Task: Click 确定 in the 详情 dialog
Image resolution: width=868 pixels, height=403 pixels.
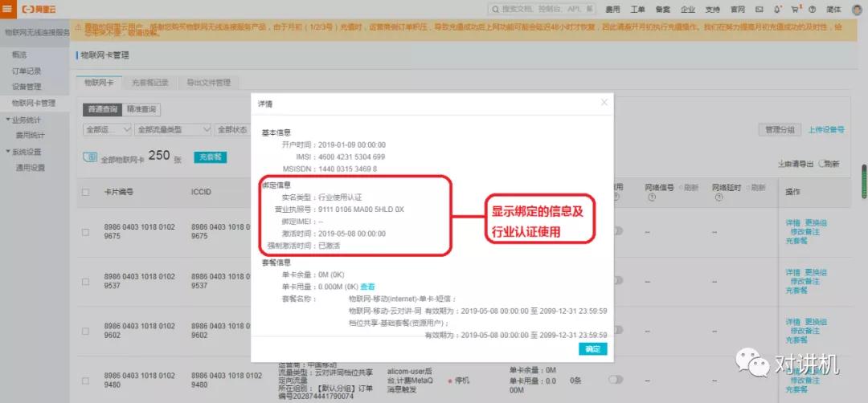Action: pyautogui.click(x=593, y=349)
